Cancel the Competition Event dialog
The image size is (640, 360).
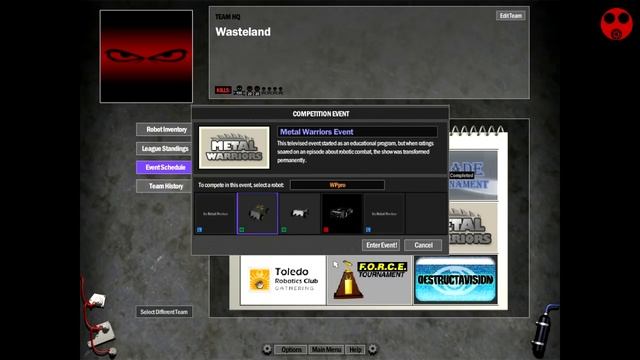coord(423,245)
